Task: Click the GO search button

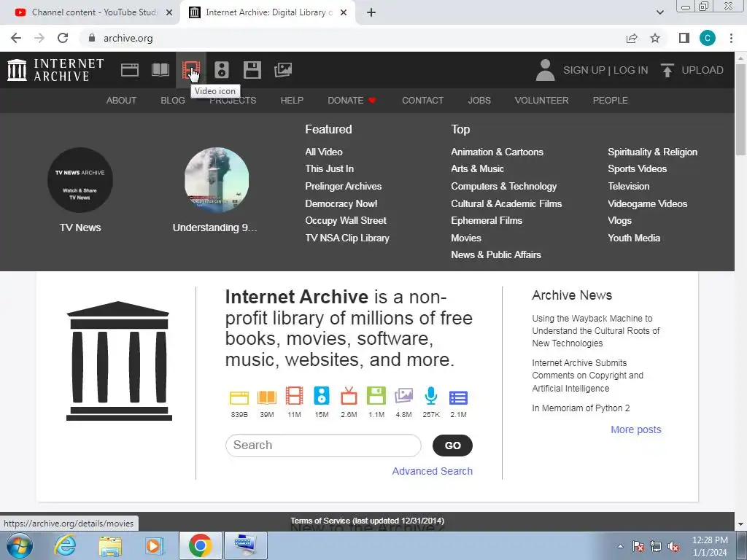Action: pyautogui.click(x=452, y=446)
